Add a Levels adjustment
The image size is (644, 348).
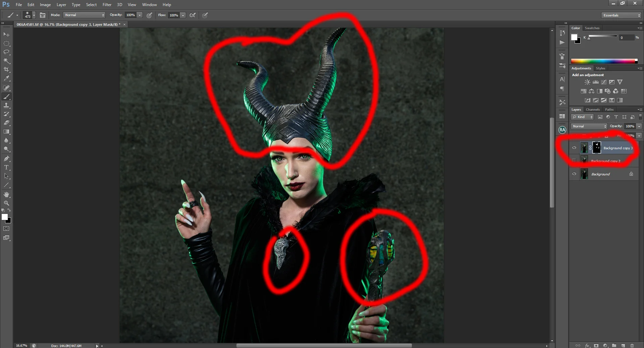click(x=596, y=82)
